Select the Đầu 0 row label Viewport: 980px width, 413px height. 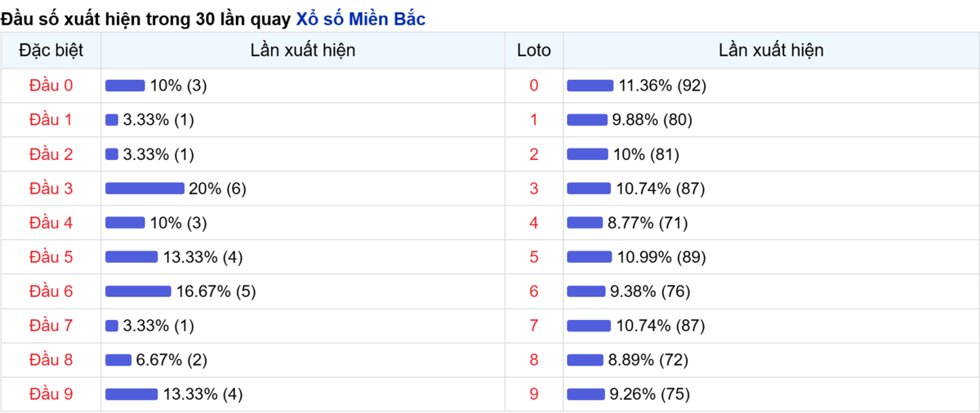(x=51, y=85)
